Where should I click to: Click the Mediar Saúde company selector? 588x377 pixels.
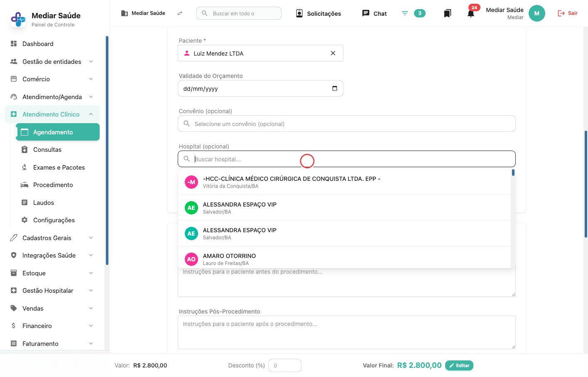[x=143, y=13]
